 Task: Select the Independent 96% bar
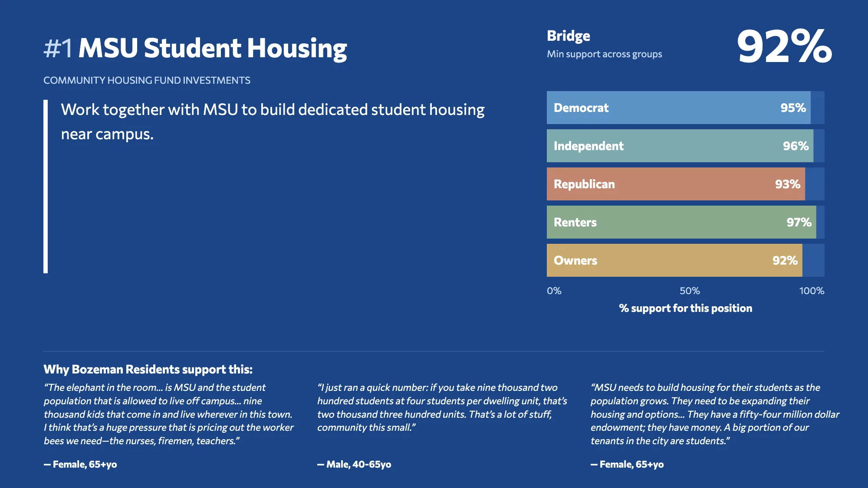click(680, 146)
